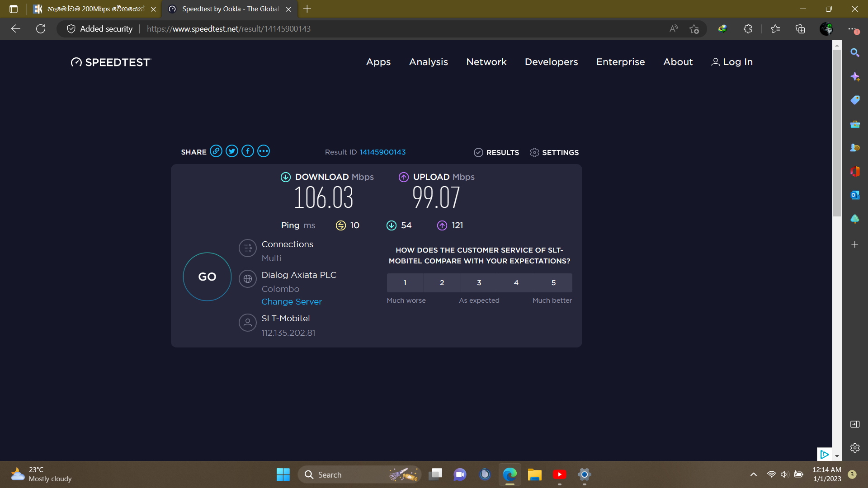Open result ID 14145900143 link
868x488 pixels.
(382, 152)
